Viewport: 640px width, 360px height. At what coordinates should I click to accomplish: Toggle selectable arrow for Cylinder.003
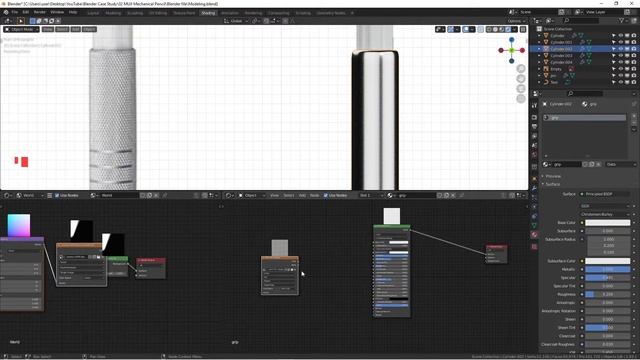click(x=613, y=56)
